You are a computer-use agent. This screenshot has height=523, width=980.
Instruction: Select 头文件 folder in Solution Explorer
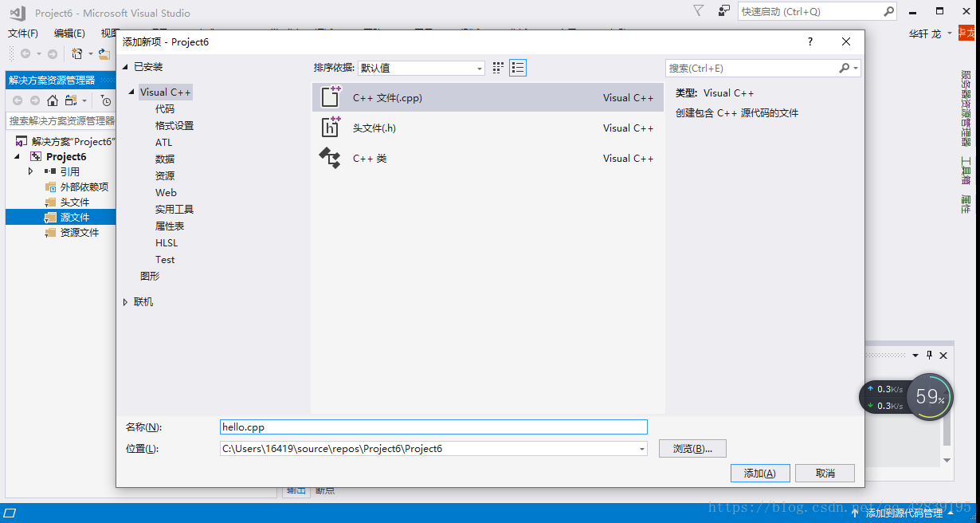tap(75, 202)
